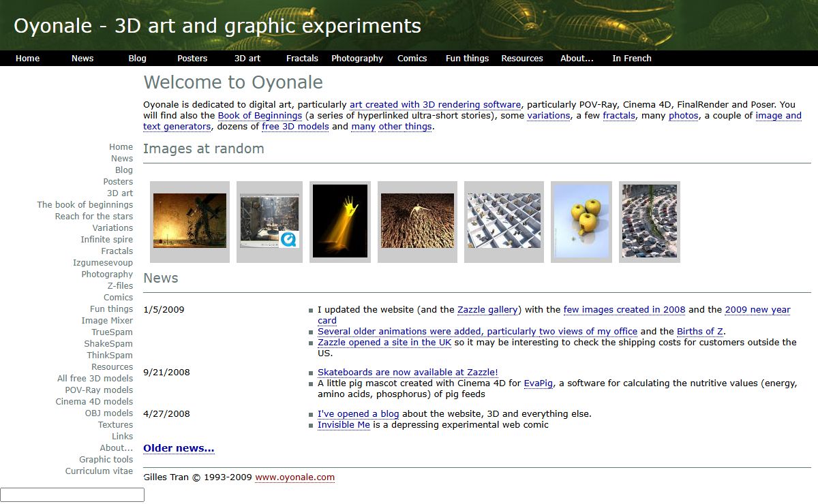The height and width of the screenshot is (504, 818).
Task: Open Fun things in the top menu bar
Action: 467,59
